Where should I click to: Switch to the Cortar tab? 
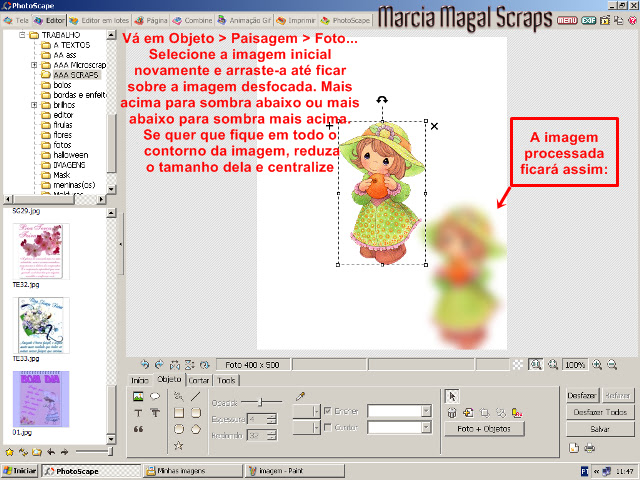(199, 380)
